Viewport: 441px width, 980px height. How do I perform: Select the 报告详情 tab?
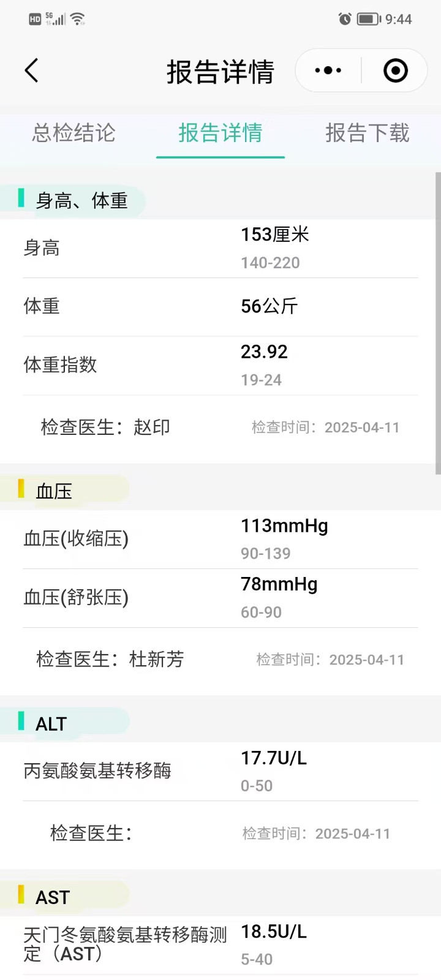tap(221, 133)
